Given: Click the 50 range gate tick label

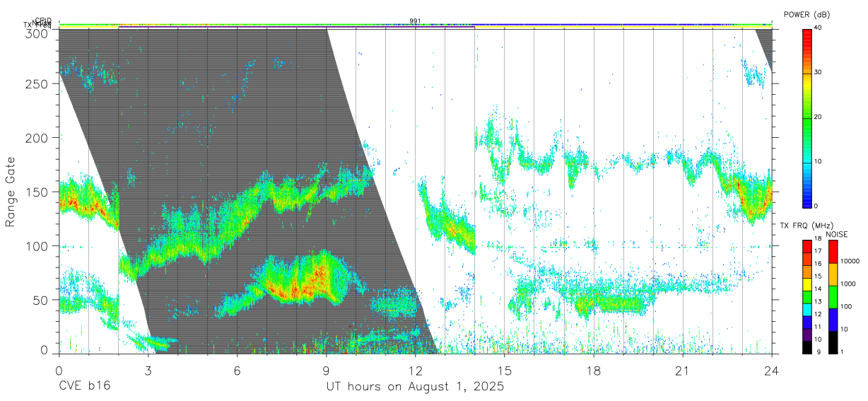Looking at the screenshot, I should 41,300.
